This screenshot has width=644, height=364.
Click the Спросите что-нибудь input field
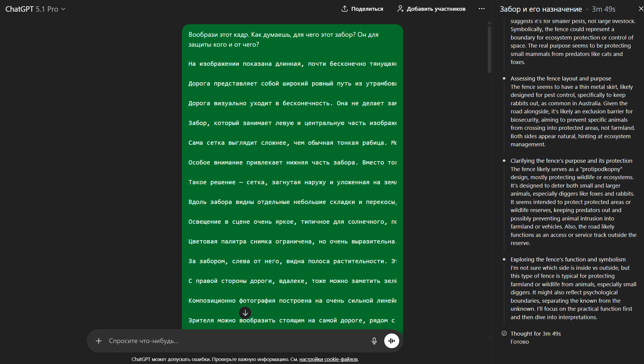point(233,341)
